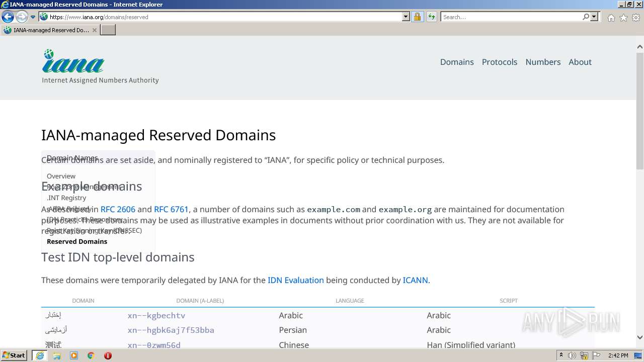Viewport: 644px width, 362px height.
Task: Click the scrollbar up arrow
Action: coord(639,47)
